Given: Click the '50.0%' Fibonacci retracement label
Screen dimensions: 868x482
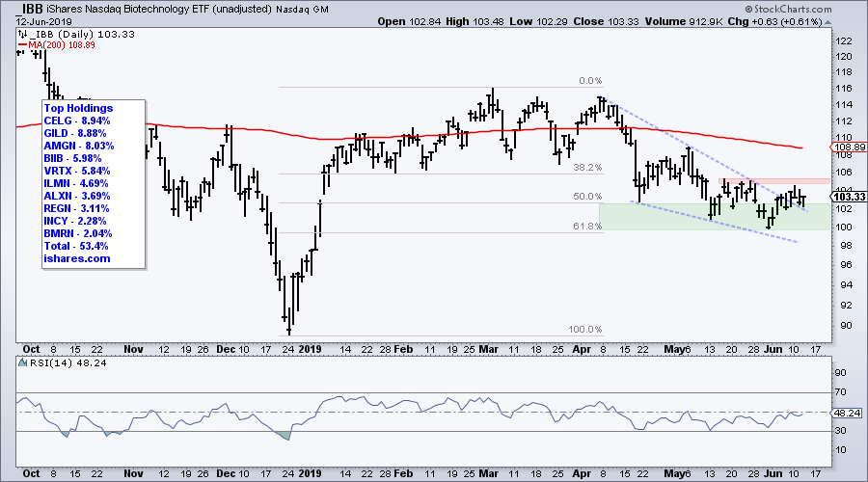Looking at the screenshot, I should tap(587, 197).
